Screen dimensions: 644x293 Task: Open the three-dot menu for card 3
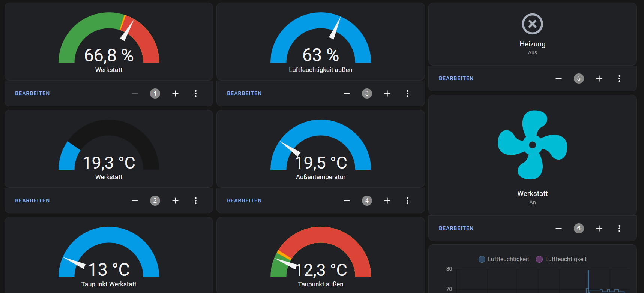[407, 93]
